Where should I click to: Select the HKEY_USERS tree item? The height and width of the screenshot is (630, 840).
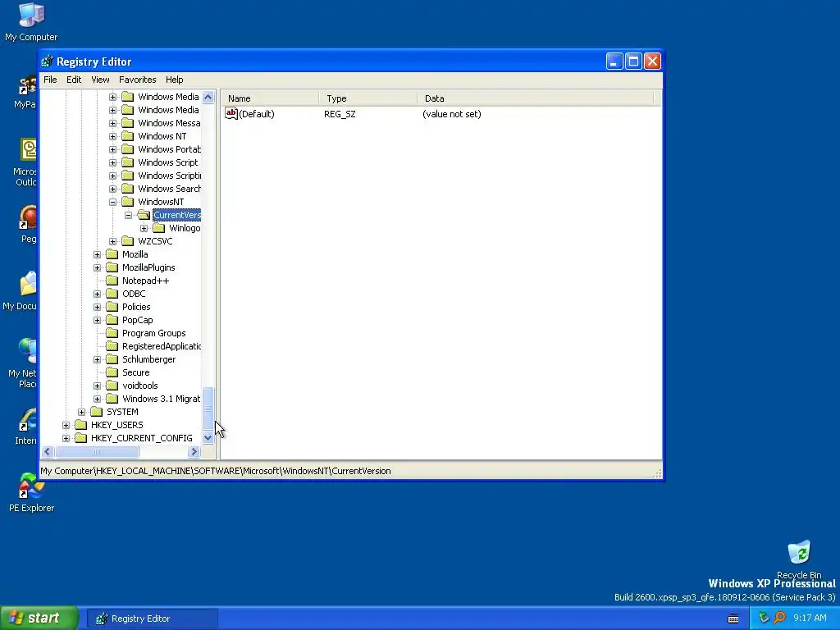(116, 425)
